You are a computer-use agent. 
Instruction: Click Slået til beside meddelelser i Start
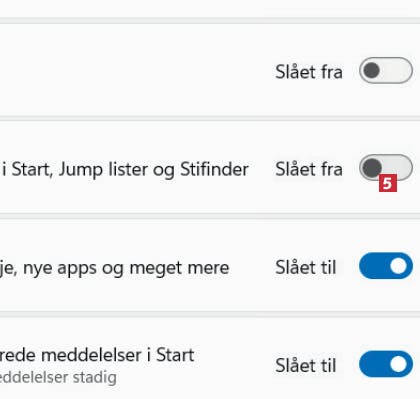coord(305,365)
